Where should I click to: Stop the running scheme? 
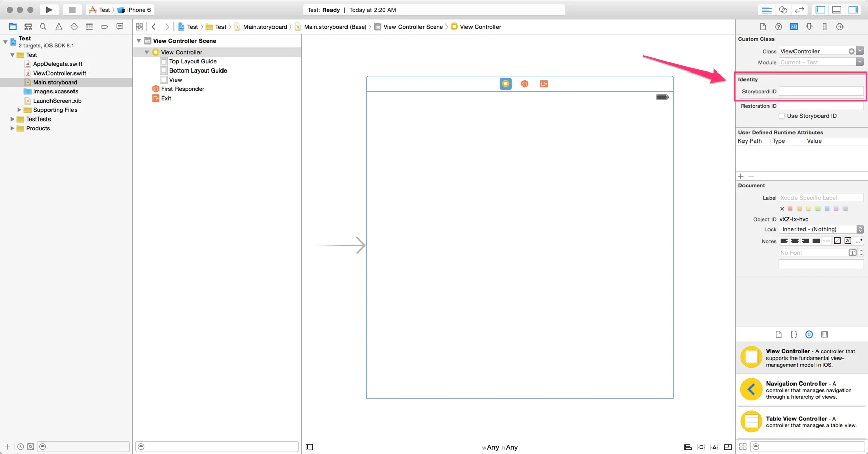pos(72,10)
